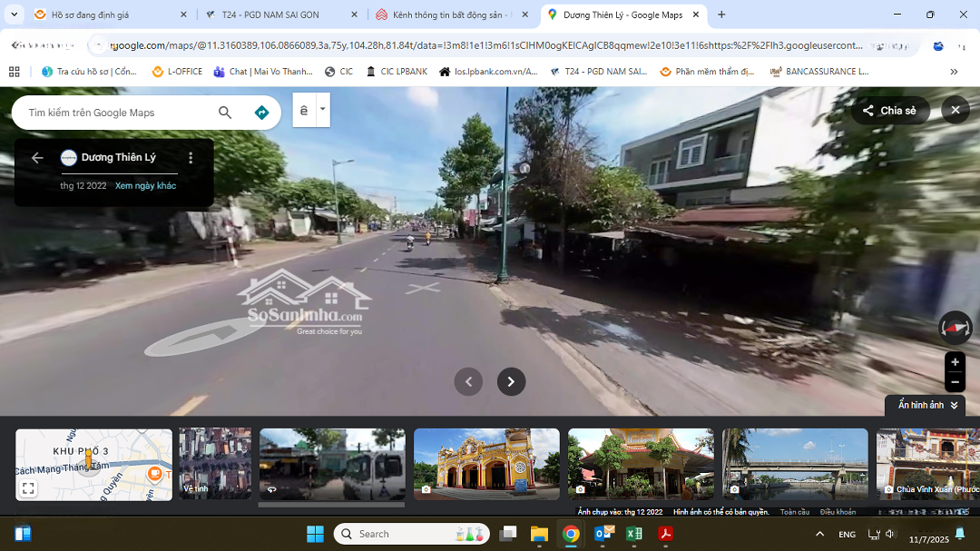Exit Street View with the X button

click(x=955, y=111)
